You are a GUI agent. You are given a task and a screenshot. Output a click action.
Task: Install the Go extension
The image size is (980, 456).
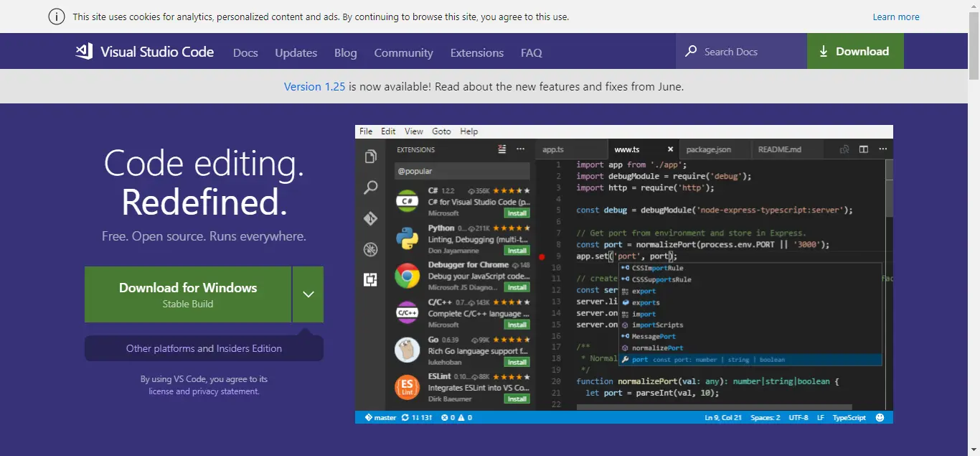pyautogui.click(x=517, y=362)
